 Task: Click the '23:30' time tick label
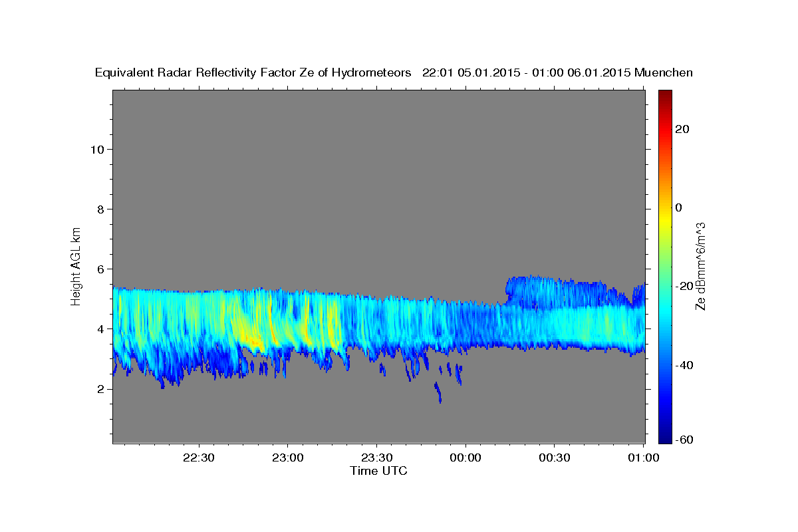(376, 458)
